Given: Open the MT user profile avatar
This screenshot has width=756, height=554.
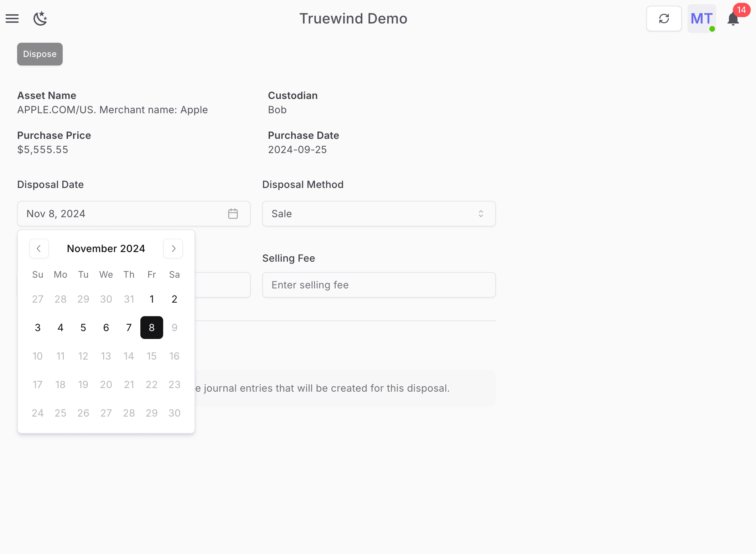Looking at the screenshot, I should (x=701, y=19).
